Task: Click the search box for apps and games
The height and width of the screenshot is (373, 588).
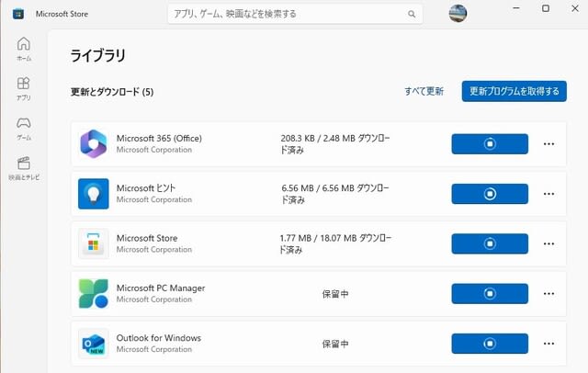Action: coord(295,15)
